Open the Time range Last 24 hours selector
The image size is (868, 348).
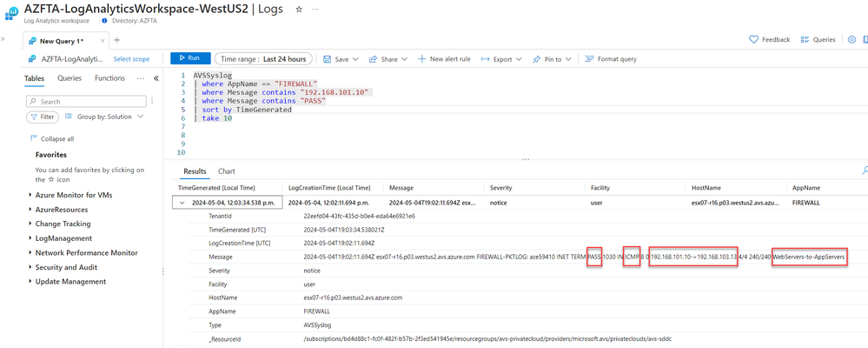click(x=263, y=59)
